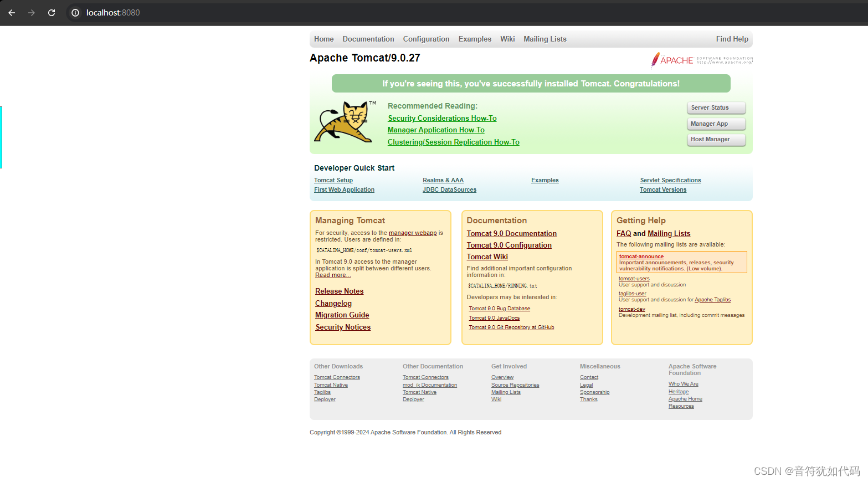Open Mailing Lists link under Getting Help
Viewport: 868px width, 482px height.
click(669, 234)
